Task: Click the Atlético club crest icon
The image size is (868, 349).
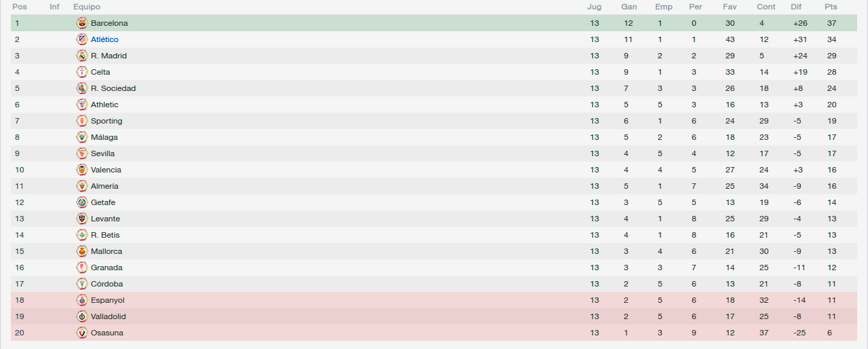Action: [x=82, y=39]
